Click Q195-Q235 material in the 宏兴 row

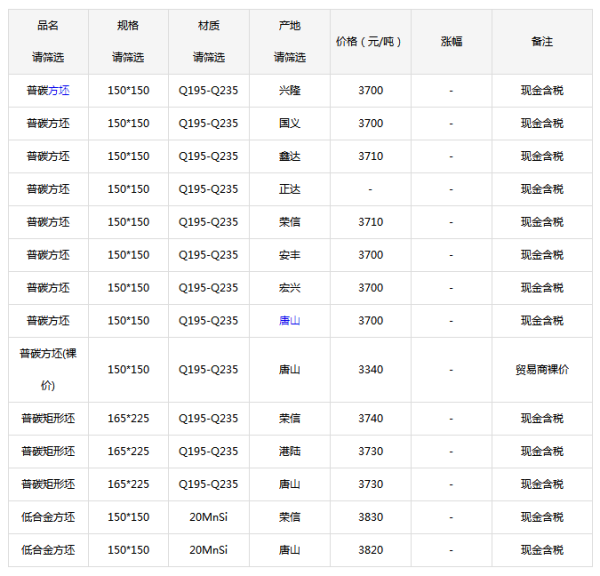(x=209, y=288)
